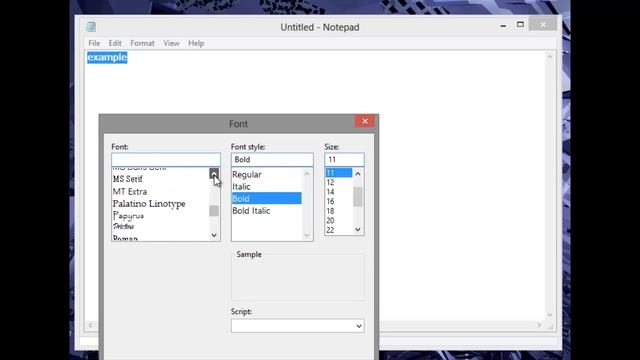The width and height of the screenshot is (640, 360).
Task: Click font style list scroll up arrow
Action: 307,174
